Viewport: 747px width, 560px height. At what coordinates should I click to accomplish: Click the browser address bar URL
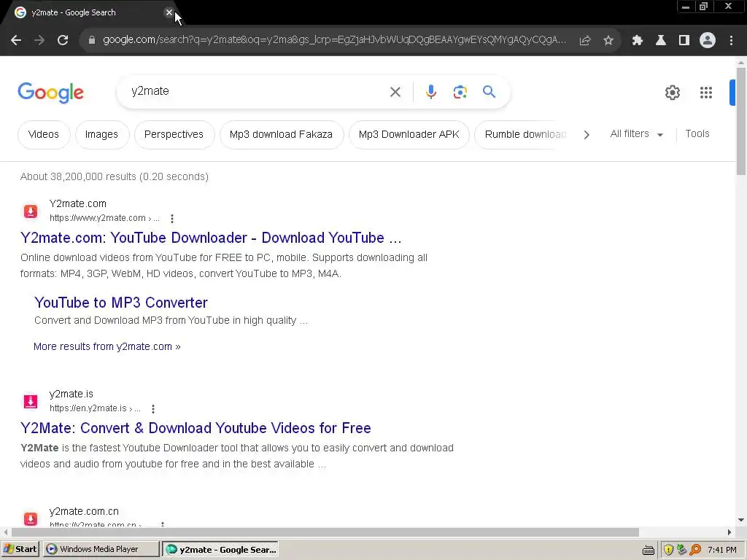tap(334, 40)
